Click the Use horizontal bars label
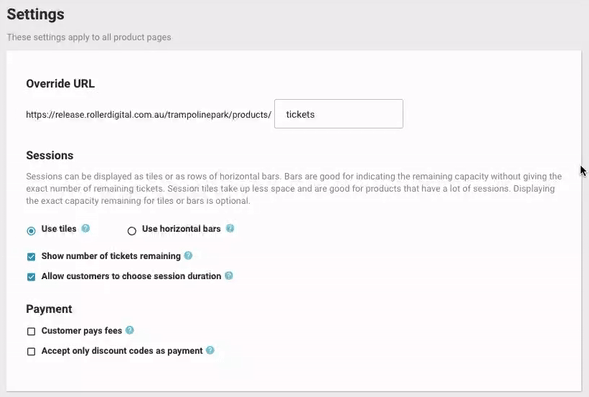The height and width of the screenshot is (397, 589). (x=181, y=229)
